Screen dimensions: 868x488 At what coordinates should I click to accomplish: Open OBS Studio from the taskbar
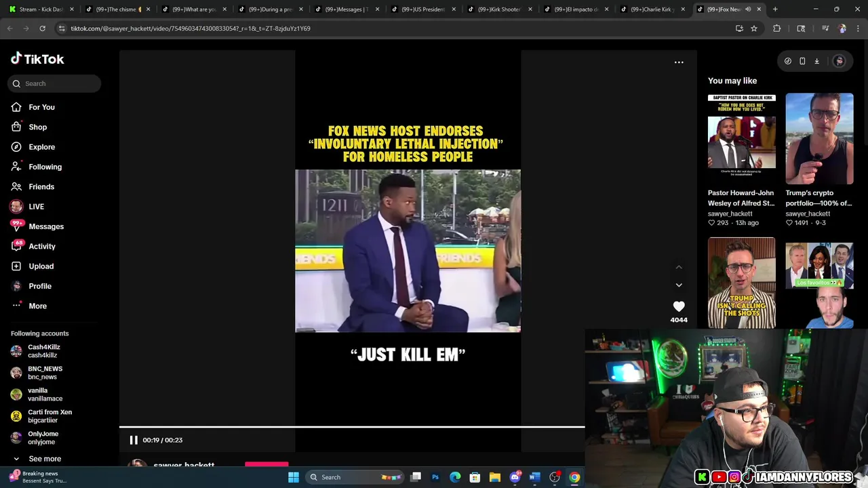pos(555,477)
